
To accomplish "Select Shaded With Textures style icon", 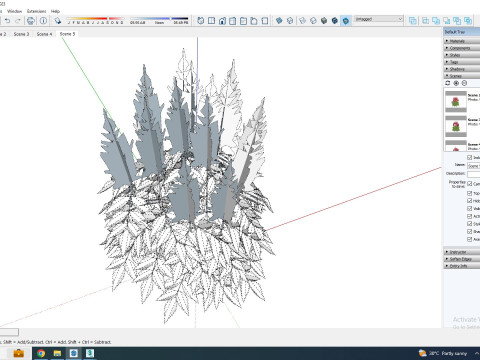I will point(335,21).
